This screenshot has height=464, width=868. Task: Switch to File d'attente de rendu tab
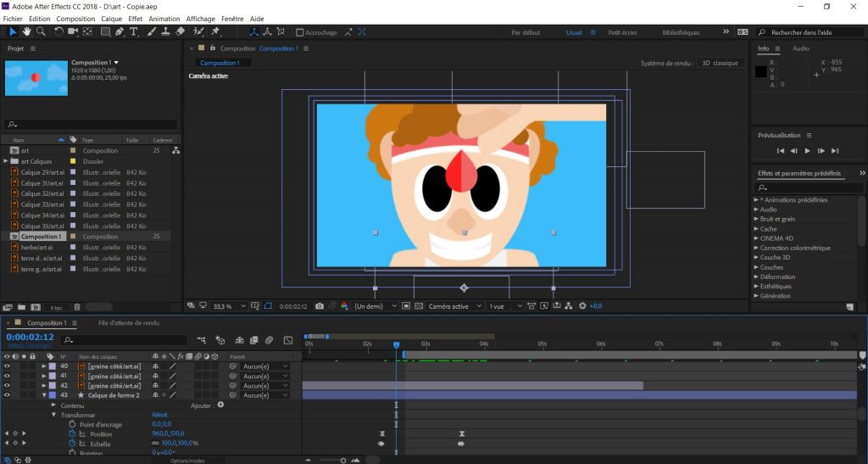click(128, 323)
